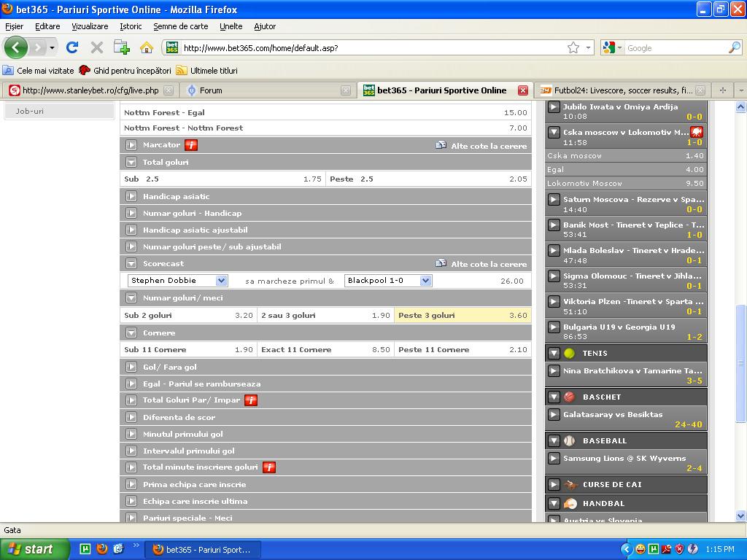Open the Istoric menu
The height and width of the screenshot is (560, 747).
(x=131, y=27)
